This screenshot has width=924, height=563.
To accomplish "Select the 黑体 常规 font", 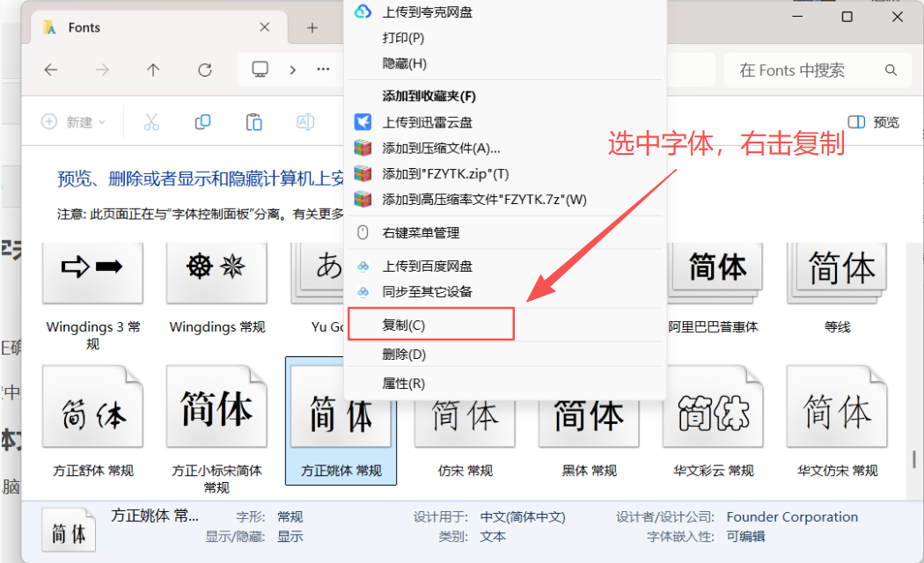I will point(590,439).
